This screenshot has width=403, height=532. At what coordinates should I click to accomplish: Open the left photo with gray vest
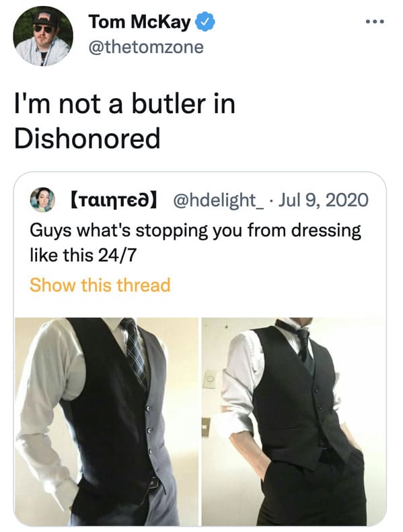point(106,422)
